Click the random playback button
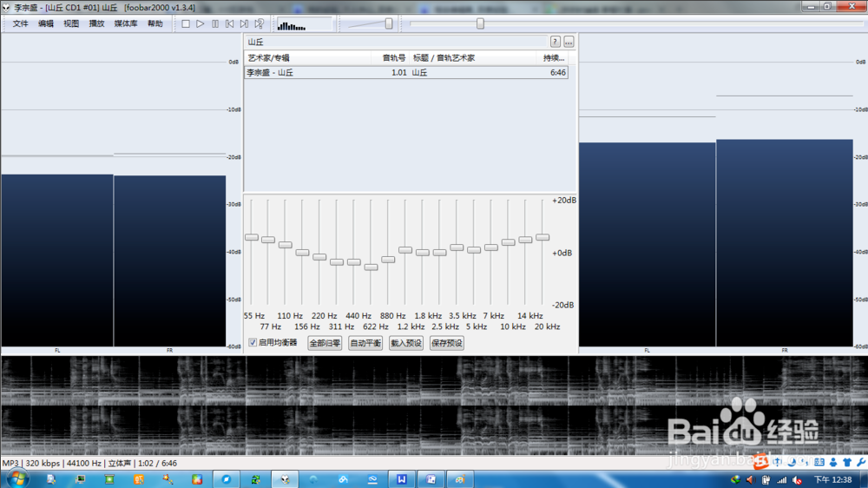 point(259,24)
